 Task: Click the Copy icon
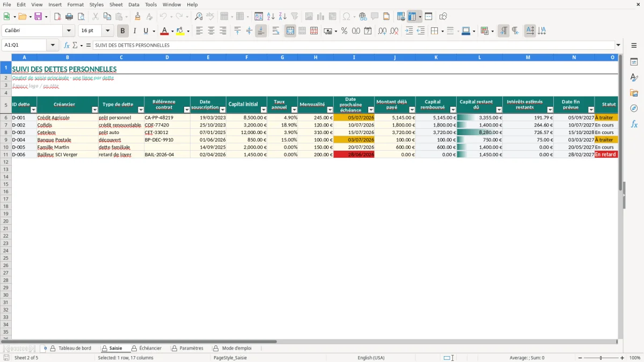[x=107, y=17]
